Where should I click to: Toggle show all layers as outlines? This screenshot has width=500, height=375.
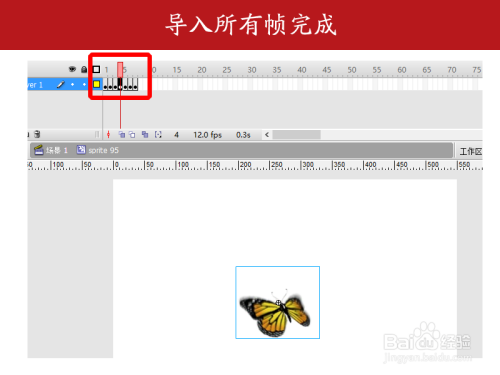(x=96, y=69)
